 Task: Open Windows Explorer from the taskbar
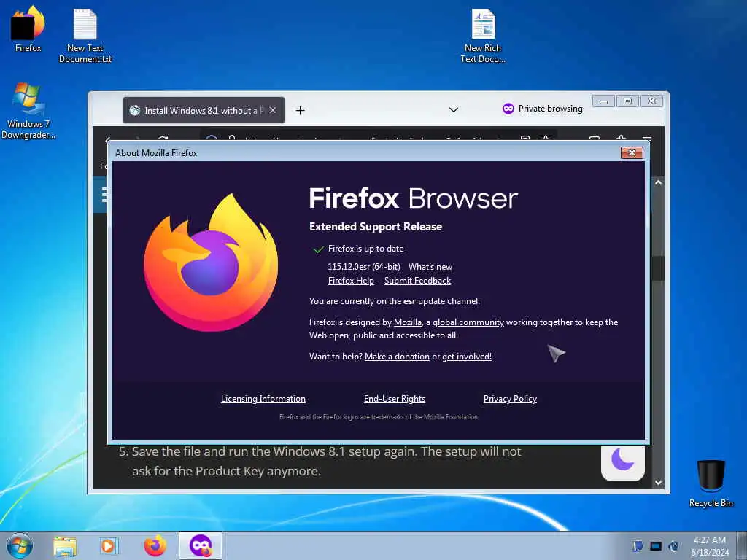(x=65, y=546)
